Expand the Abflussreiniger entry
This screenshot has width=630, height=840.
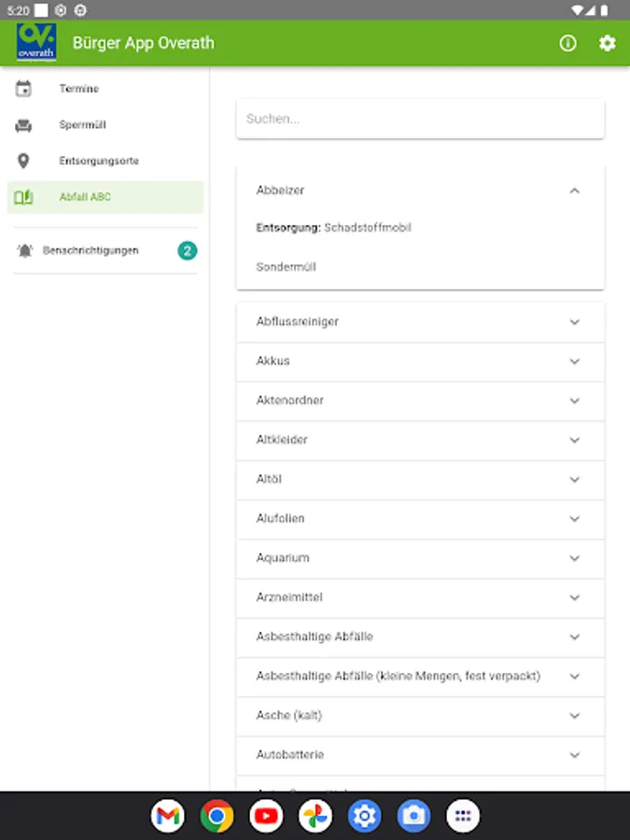pos(574,322)
